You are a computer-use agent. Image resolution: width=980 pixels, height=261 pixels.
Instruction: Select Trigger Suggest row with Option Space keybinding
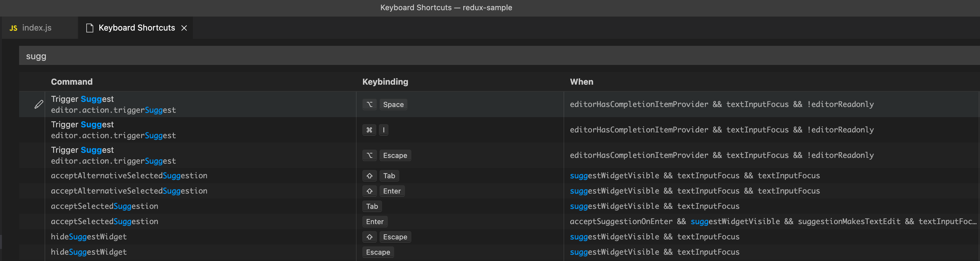pyautogui.click(x=190, y=104)
